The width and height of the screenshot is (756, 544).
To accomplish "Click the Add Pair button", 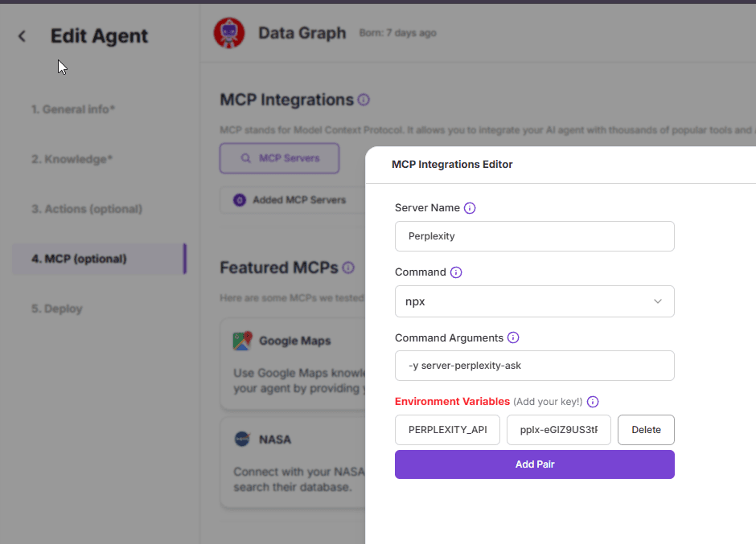I will pos(534,464).
